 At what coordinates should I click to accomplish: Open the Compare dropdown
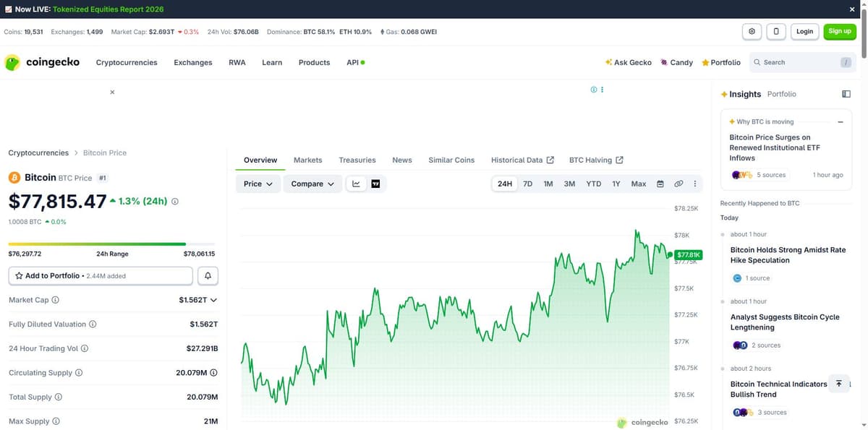point(312,184)
